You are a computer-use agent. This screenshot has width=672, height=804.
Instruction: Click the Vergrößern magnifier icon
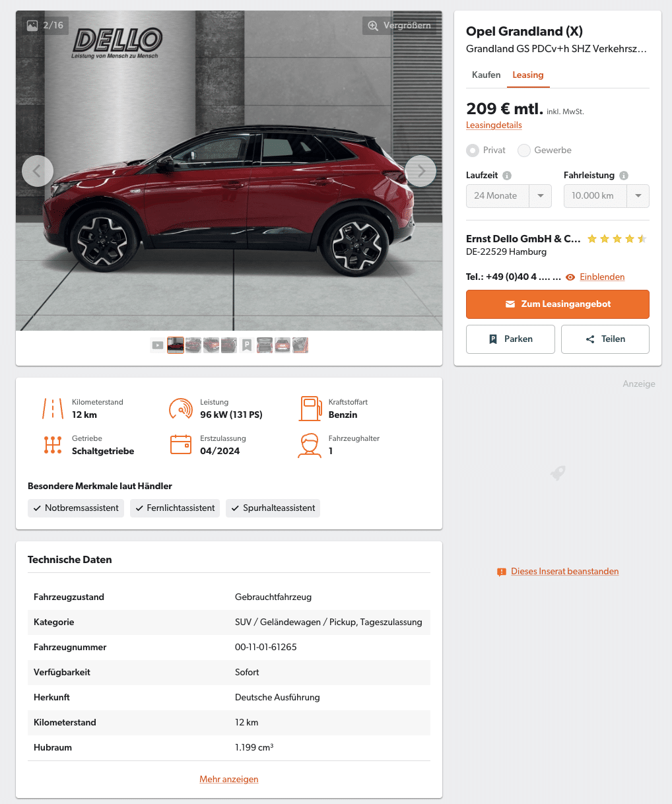point(373,26)
